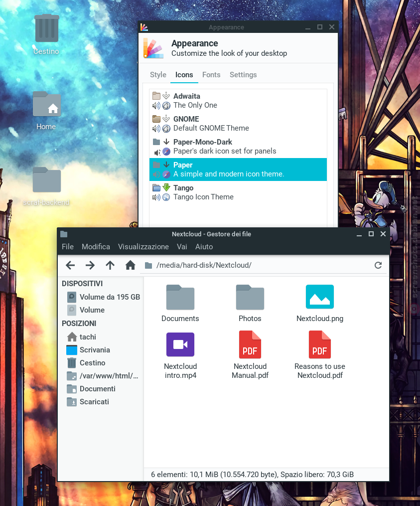Open the File menu
Image resolution: width=420 pixels, height=506 pixels.
point(68,247)
